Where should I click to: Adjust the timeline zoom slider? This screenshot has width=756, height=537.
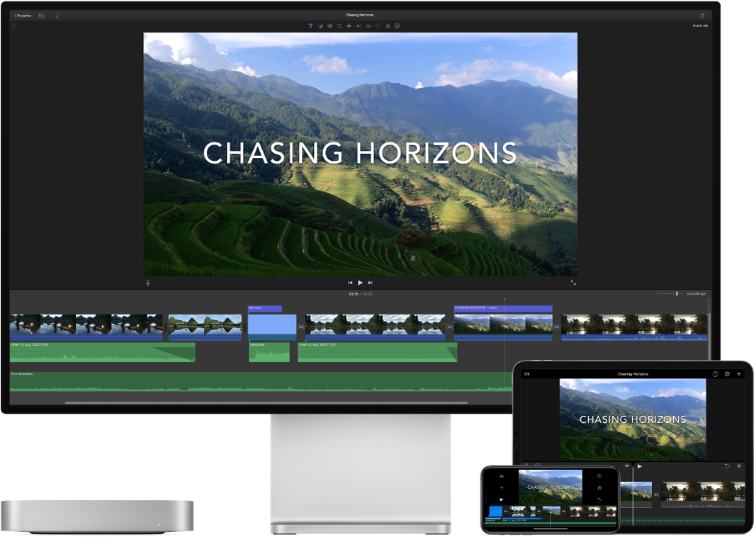tap(677, 293)
